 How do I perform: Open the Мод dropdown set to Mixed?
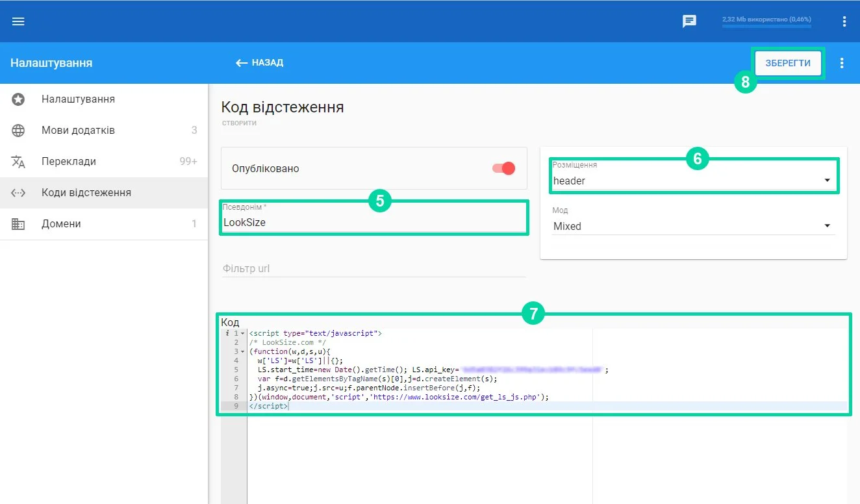coord(694,226)
